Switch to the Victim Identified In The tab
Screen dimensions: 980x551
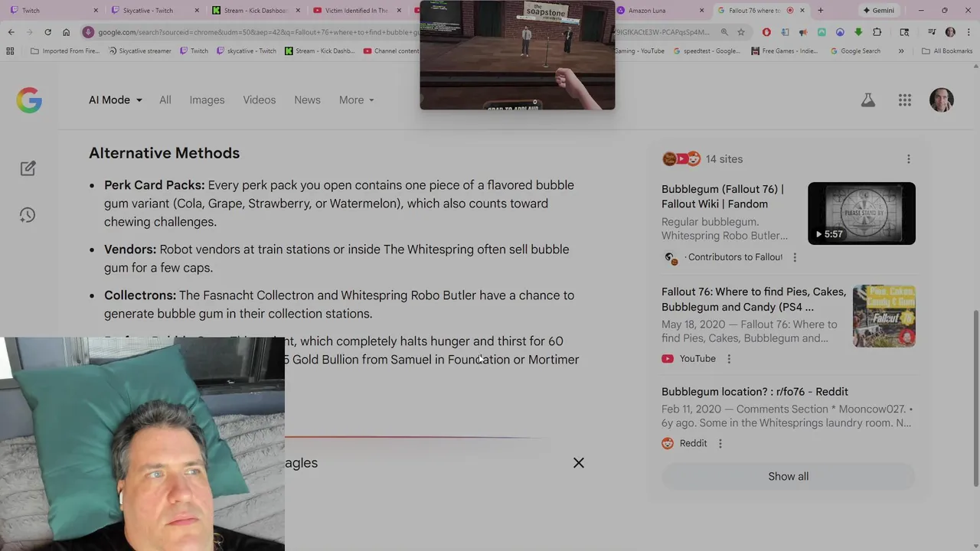(x=356, y=11)
